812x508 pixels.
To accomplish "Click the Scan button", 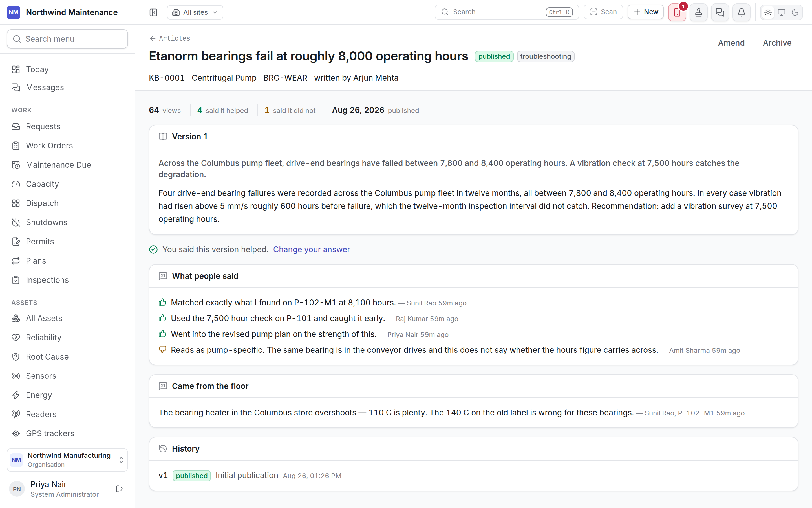I will pyautogui.click(x=603, y=12).
